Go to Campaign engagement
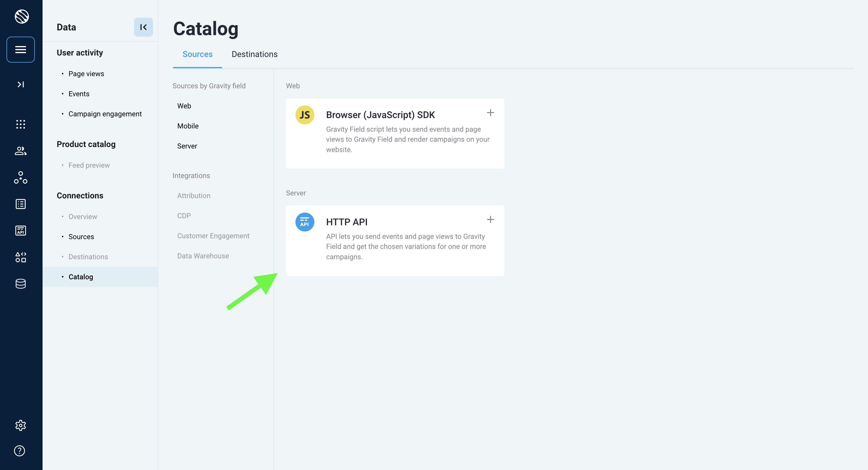Image resolution: width=868 pixels, height=470 pixels. pyautogui.click(x=105, y=114)
